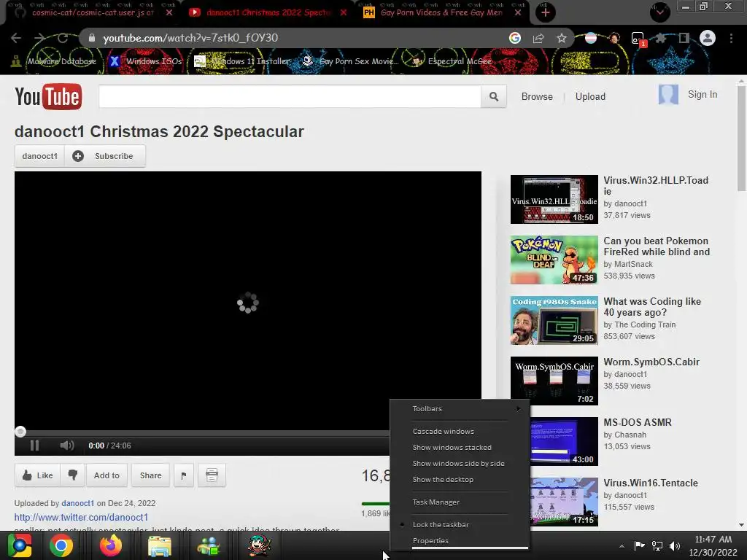
Task: Click the Start button on taskbar
Action: click(x=20, y=545)
